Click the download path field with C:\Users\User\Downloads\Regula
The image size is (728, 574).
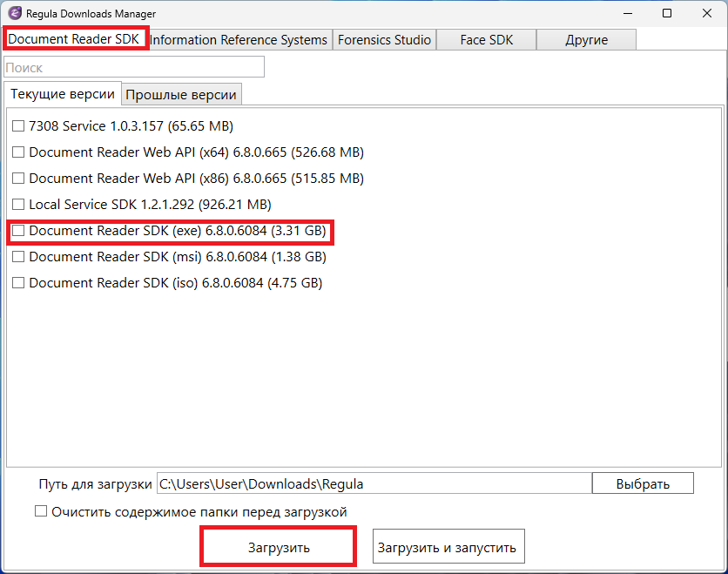click(x=374, y=483)
